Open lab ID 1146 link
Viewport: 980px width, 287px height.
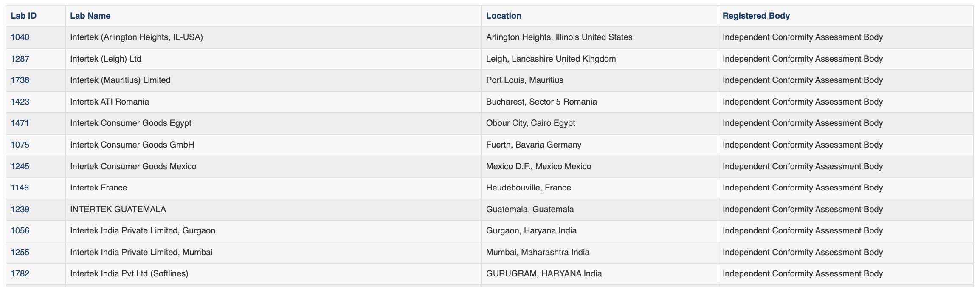(x=20, y=188)
